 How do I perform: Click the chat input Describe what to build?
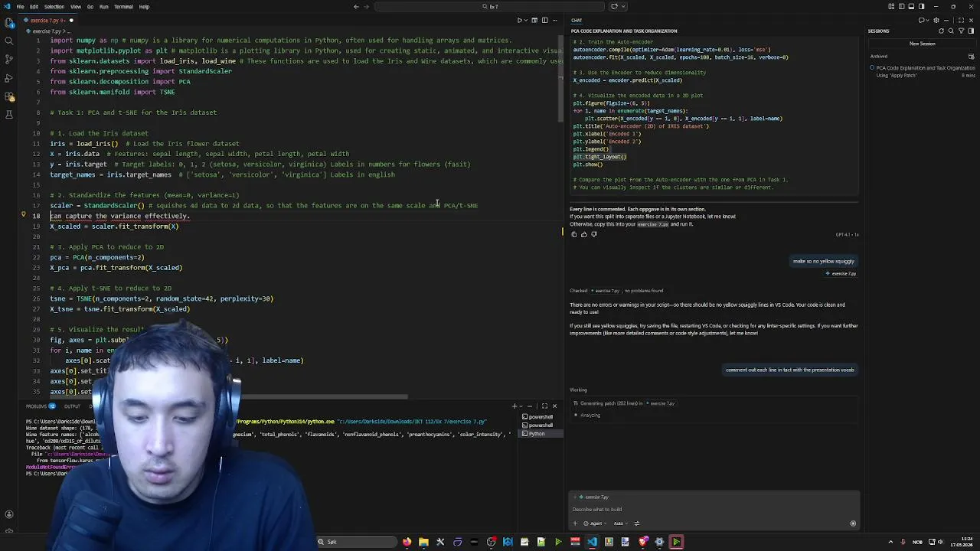[x=714, y=510]
